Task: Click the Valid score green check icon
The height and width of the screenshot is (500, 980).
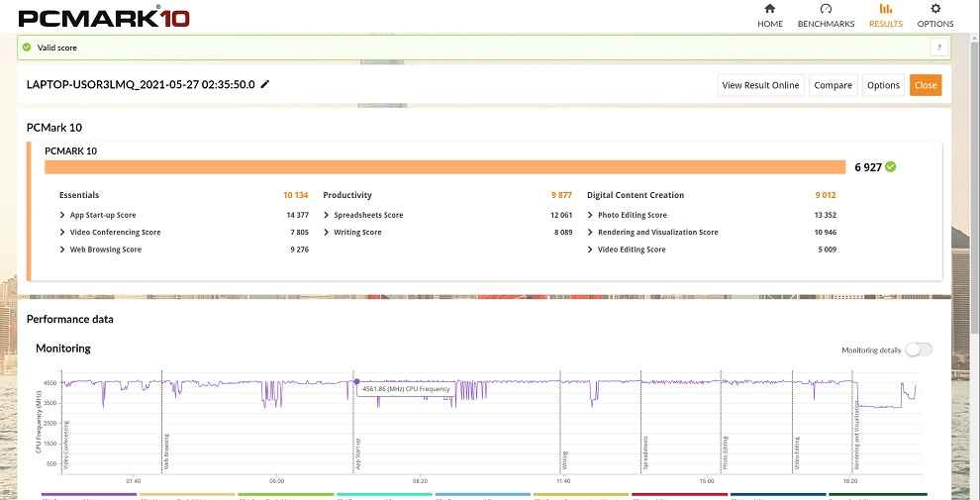Action: click(x=27, y=47)
